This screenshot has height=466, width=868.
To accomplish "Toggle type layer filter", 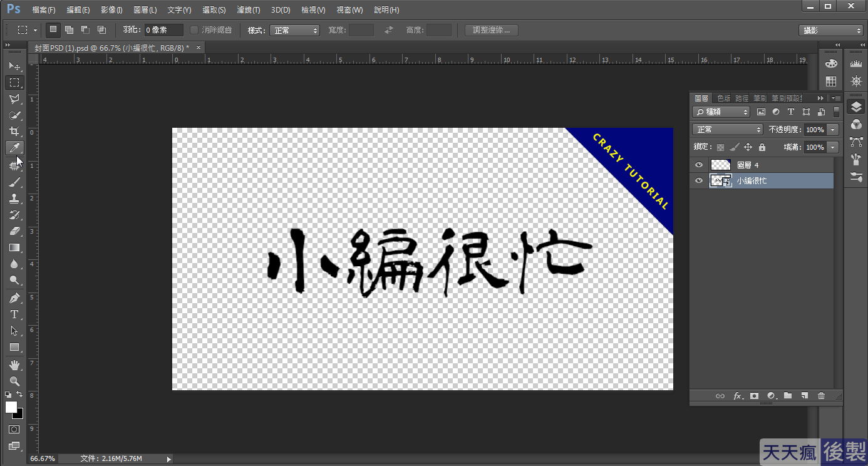I will pyautogui.click(x=791, y=112).
